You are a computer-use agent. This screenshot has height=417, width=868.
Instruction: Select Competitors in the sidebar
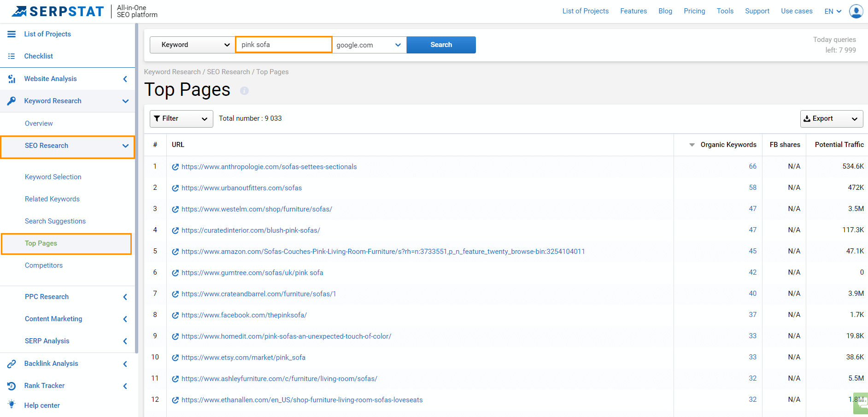(44, 265)
